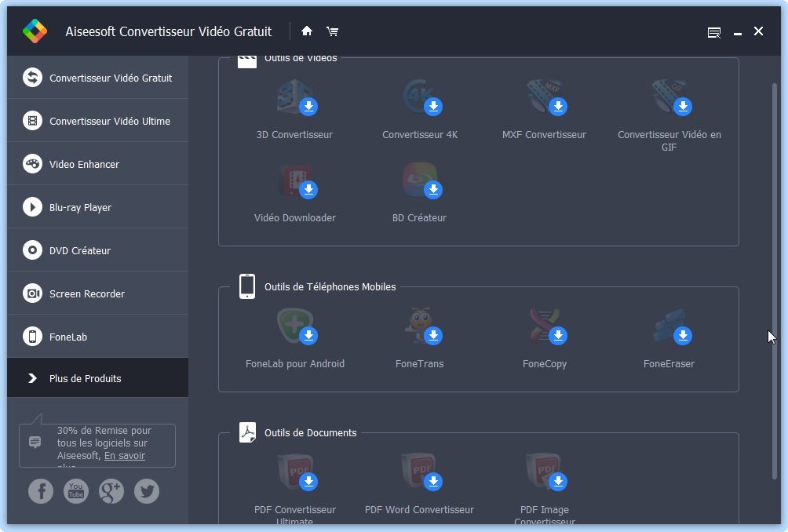Click the promotion speech bubble icon
788x532 pixels.
35,442
